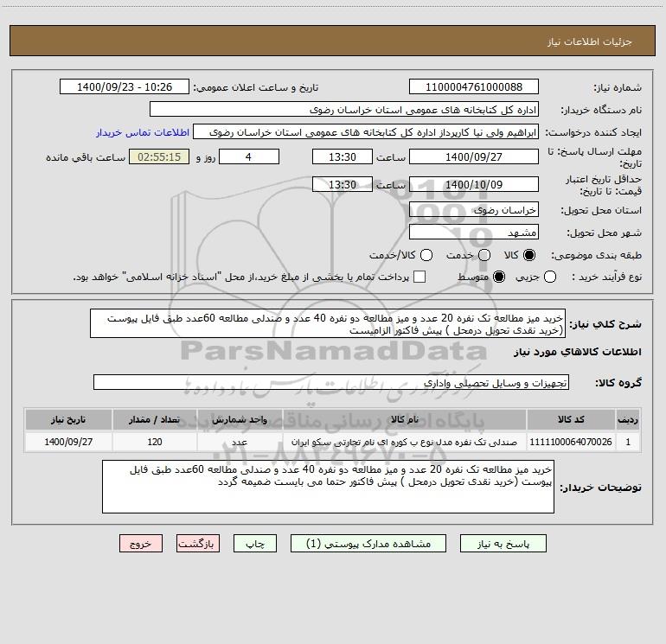Image resolution: width=666 pixels, height=644 pixels.
Task: Click item code 1111100064070026 cell
Action: pyautogui.click(x=571, y=442)
